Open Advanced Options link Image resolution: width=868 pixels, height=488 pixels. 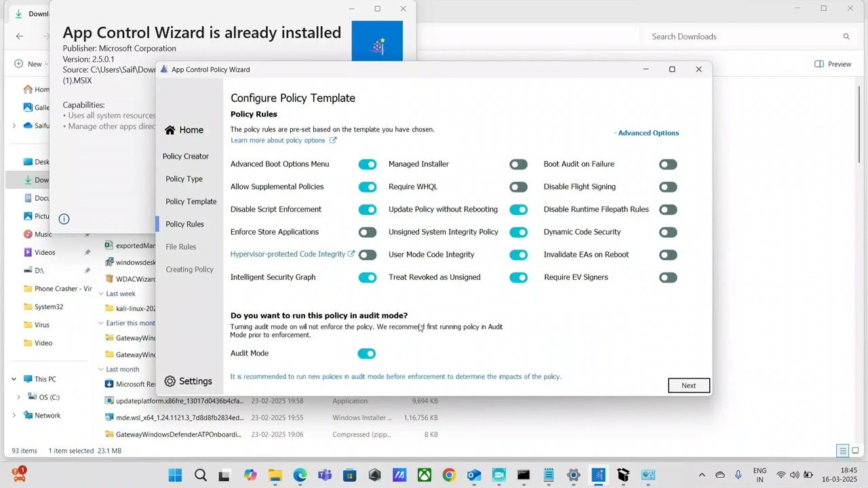(647, 133)
